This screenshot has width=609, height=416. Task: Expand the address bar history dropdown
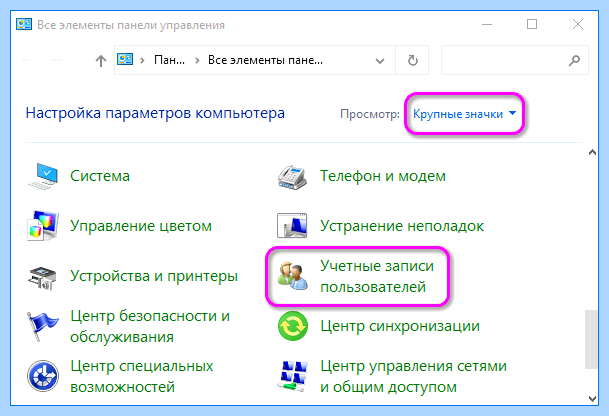[380, 61]
